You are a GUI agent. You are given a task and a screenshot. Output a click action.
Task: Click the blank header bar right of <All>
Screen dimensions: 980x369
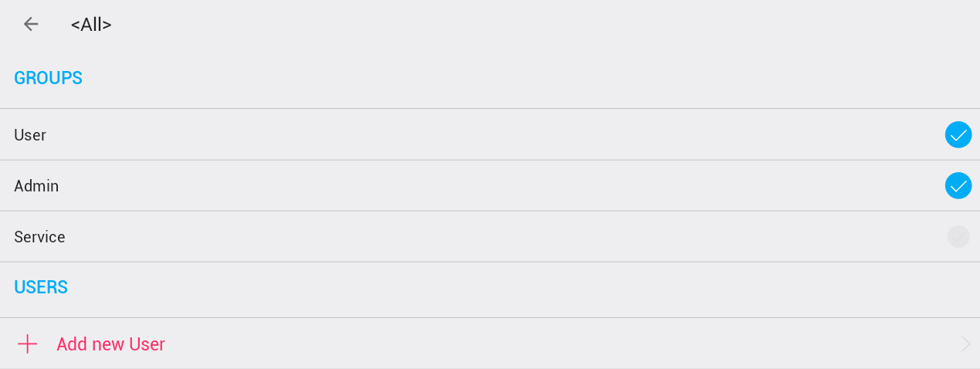click(541, 24)
